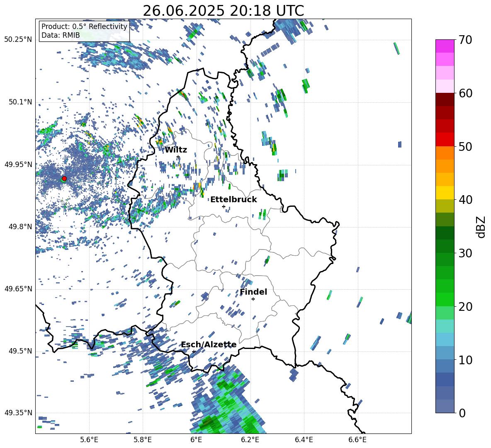Click the Ettelbruck station cross marker
Viewport: 491px width, 448px height.
click(x=224, y=206)
